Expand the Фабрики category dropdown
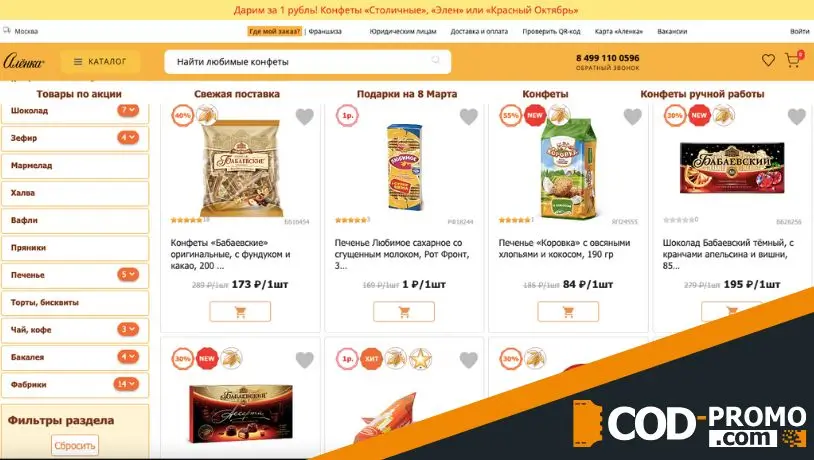 [126, 384]
